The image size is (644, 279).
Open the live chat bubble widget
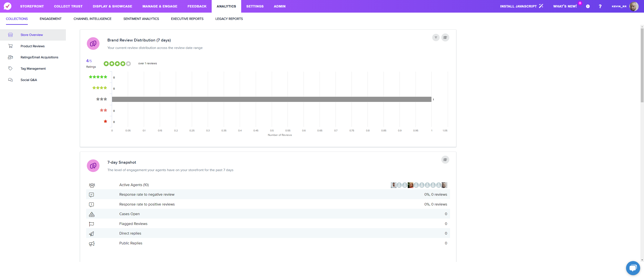[633, 268]
